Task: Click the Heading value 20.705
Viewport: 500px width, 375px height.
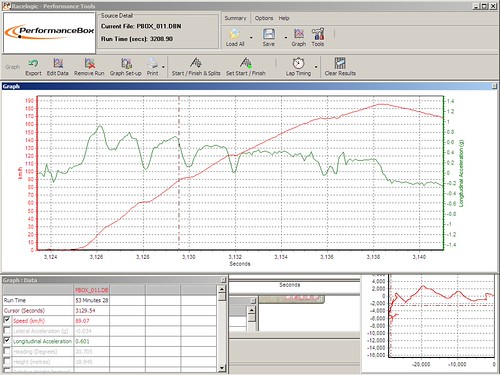Action: pos(84,352)
